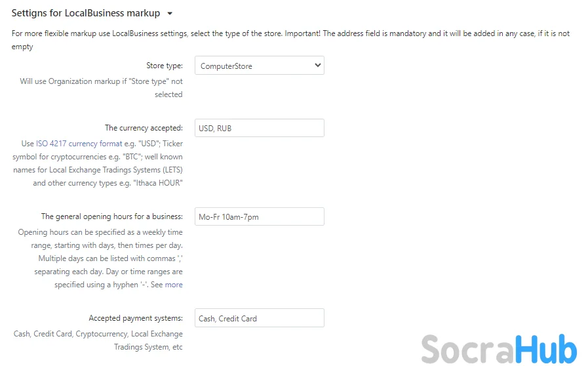Click 'Accepted payment systems:' label
The image size is (588, 366).
pyautogui.click(x=136, y=318)
